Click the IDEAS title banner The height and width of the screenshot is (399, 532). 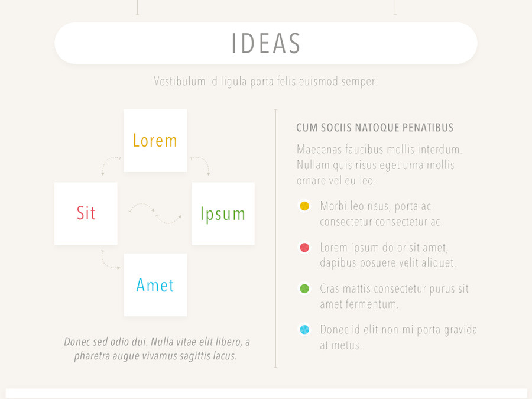(266, 43)
